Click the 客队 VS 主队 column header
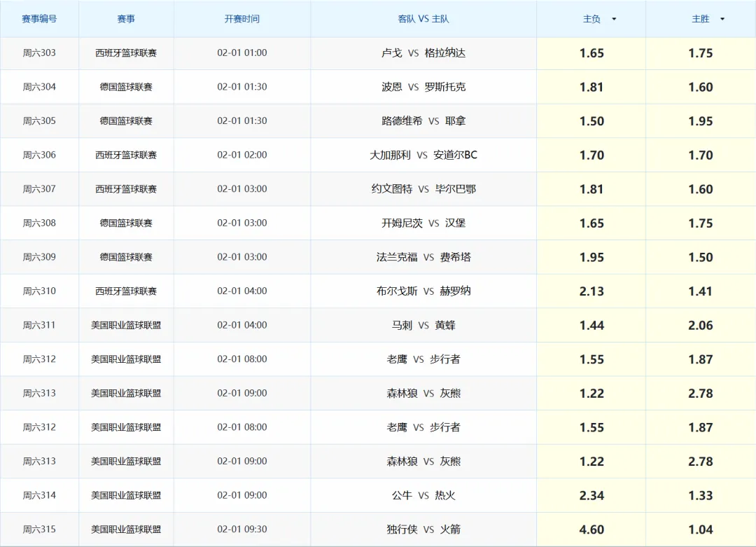 (x=423, y=19)
